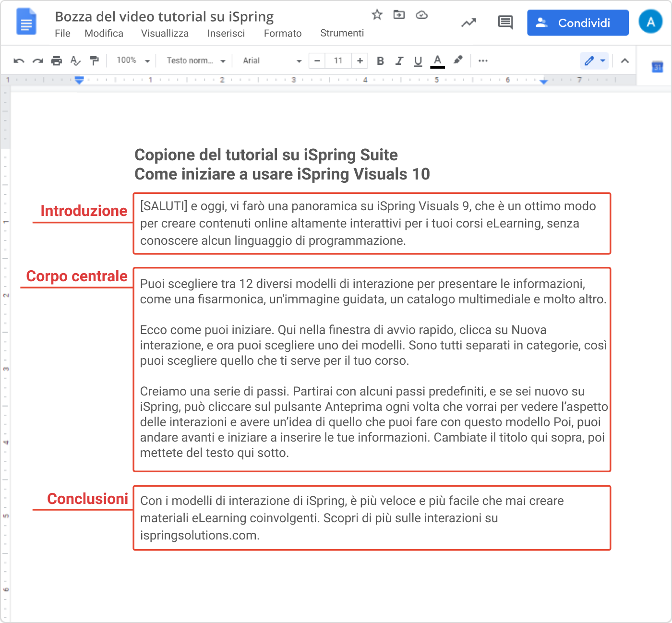Open the text color picker
This screenshot has width=672, height=623.
(437, 61)
